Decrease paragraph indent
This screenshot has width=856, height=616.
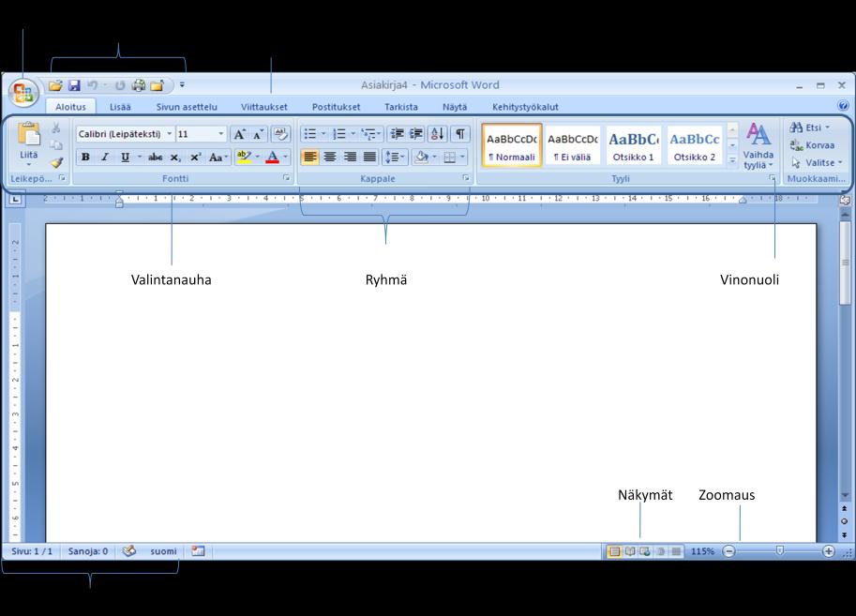click(x=397, y=134)
